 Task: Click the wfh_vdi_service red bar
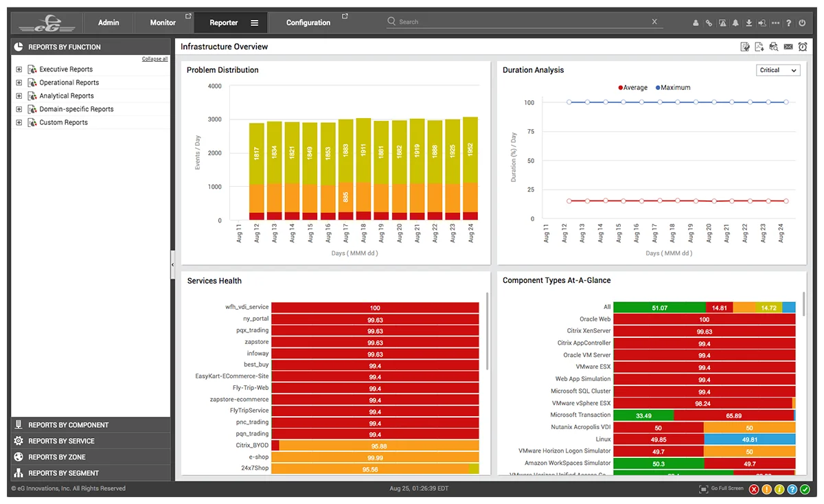point(375,308)
